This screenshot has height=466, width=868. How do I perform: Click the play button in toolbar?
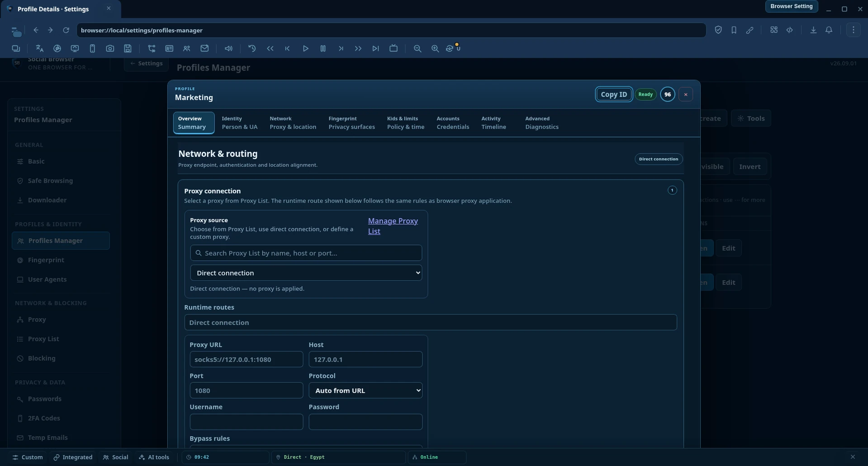(305, 48)
